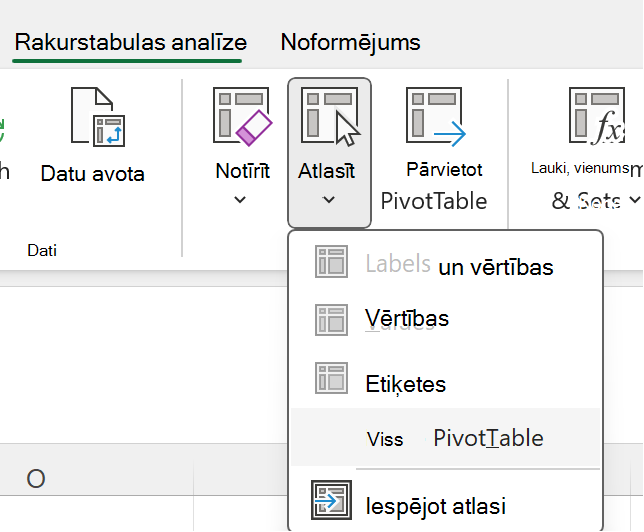Viewport: 644px width, 532px height.
Task: Click the Dati group label
Action: point(42,250)
